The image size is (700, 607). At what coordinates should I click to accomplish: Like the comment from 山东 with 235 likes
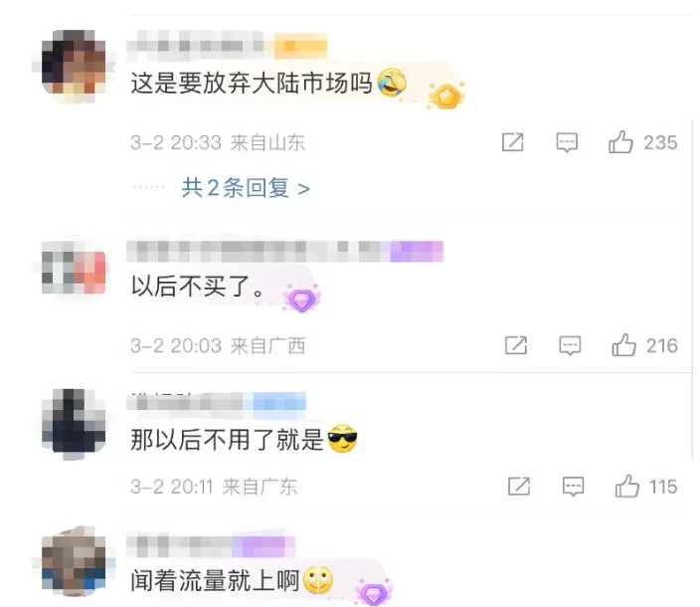pyautogui.click(x=620, y=142)
